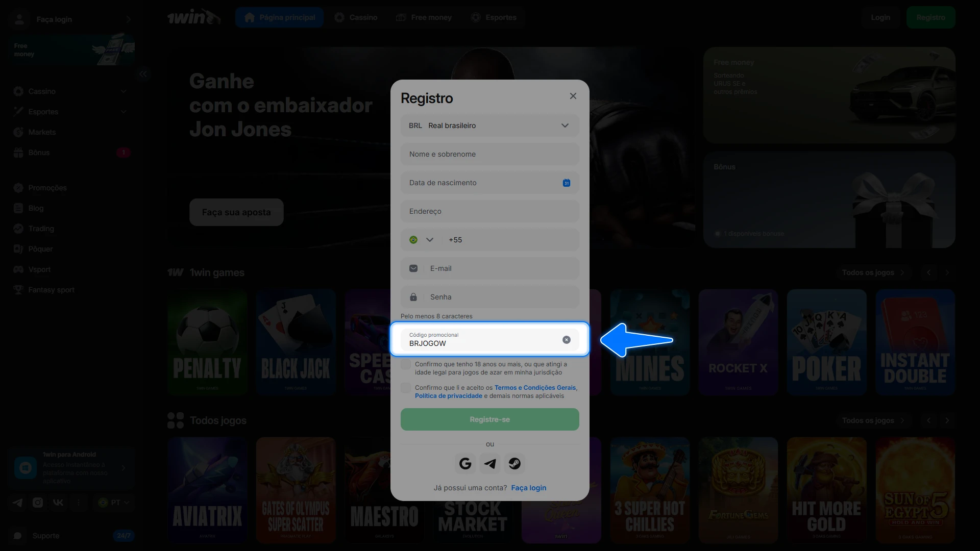The image size is (980, 551).
Task: Open Todos os jogos for 1win games
Action: [873, 272]
